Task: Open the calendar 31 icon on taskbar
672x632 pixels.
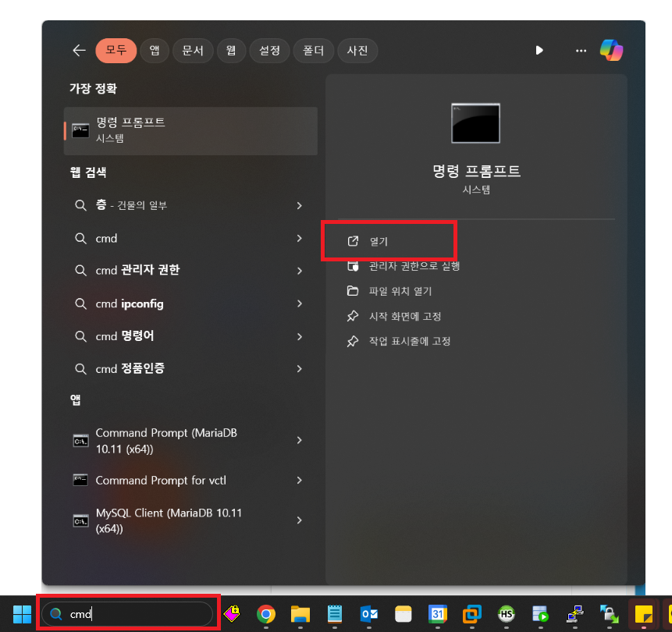Action: tap(437, 614)
